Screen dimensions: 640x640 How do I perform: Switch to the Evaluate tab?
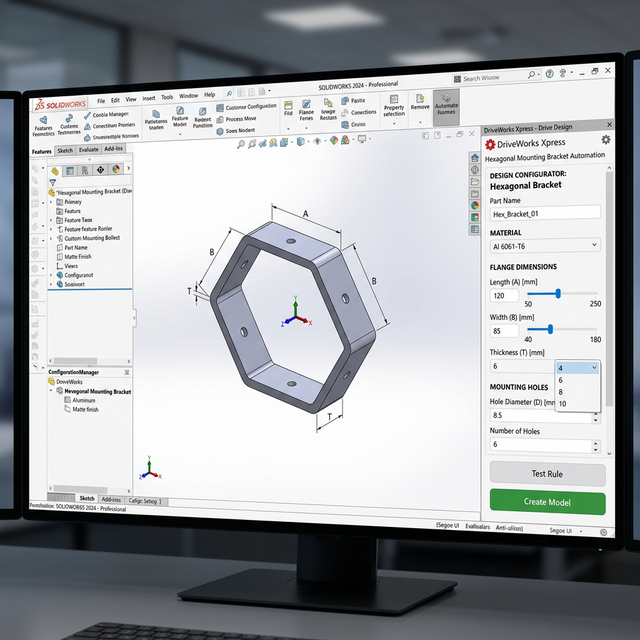coord(89,150)
